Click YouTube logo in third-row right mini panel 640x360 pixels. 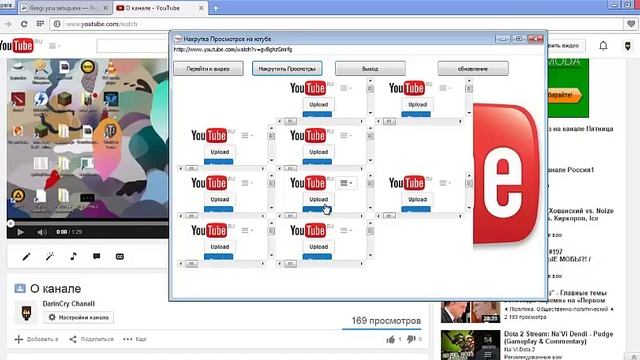[x=407, y=183]
